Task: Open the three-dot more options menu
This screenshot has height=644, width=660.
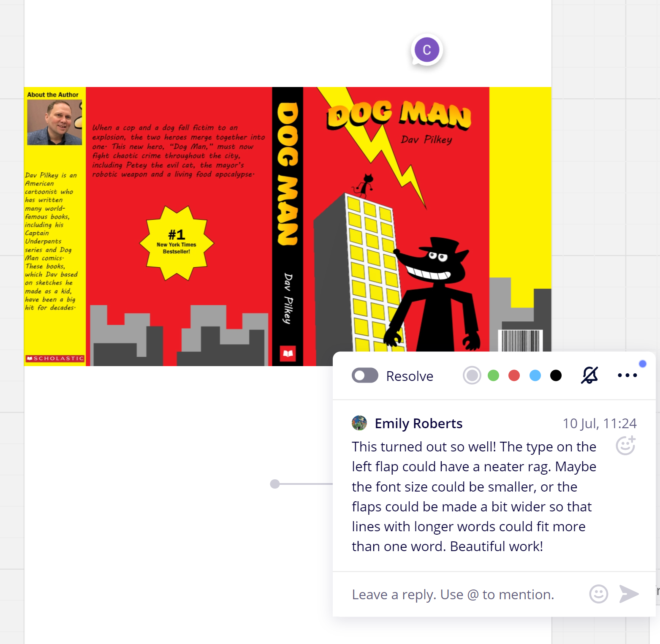Action: click(627, 375)
